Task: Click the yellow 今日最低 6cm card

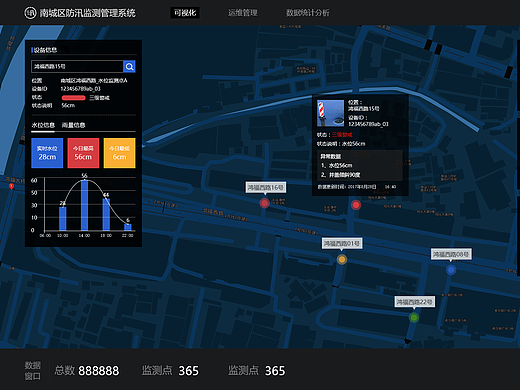Action: pyautogui.click(x=119, y=153)
